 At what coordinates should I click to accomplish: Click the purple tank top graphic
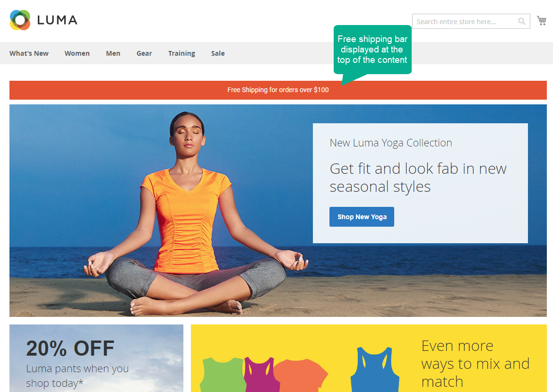260,375
